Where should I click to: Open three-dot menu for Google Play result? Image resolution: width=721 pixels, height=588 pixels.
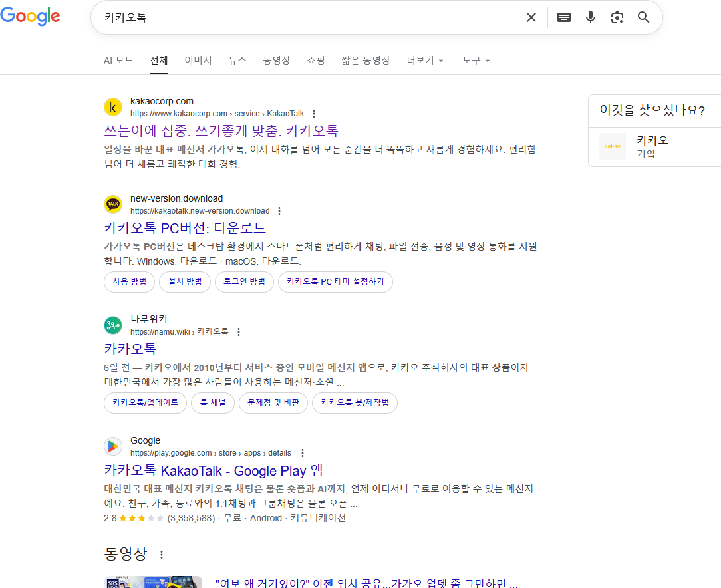pyautogui.click(x=303, y=453)
